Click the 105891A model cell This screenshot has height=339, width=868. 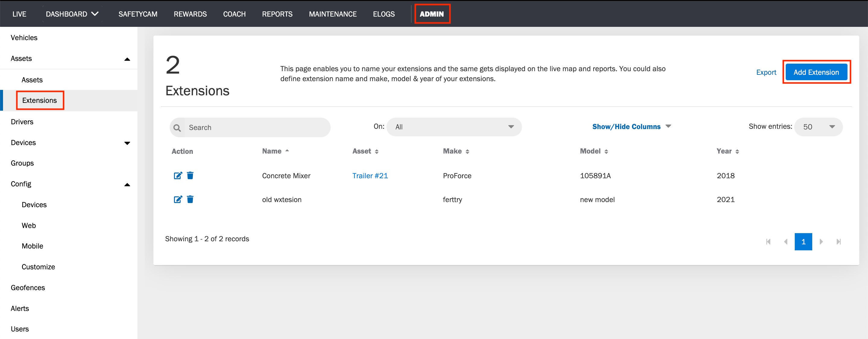coord(595,176)
